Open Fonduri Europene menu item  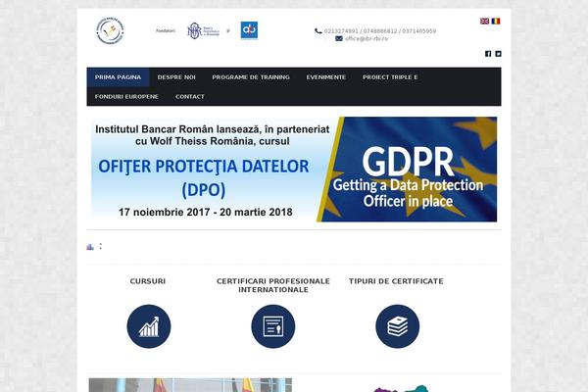(x=126, y=97)
